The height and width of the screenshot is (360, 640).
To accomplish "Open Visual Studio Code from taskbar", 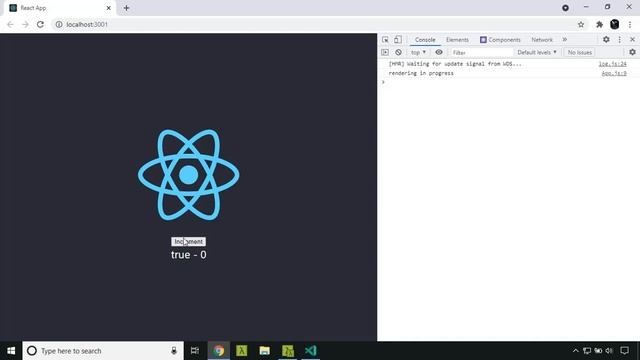I will (x=311, y=351).
